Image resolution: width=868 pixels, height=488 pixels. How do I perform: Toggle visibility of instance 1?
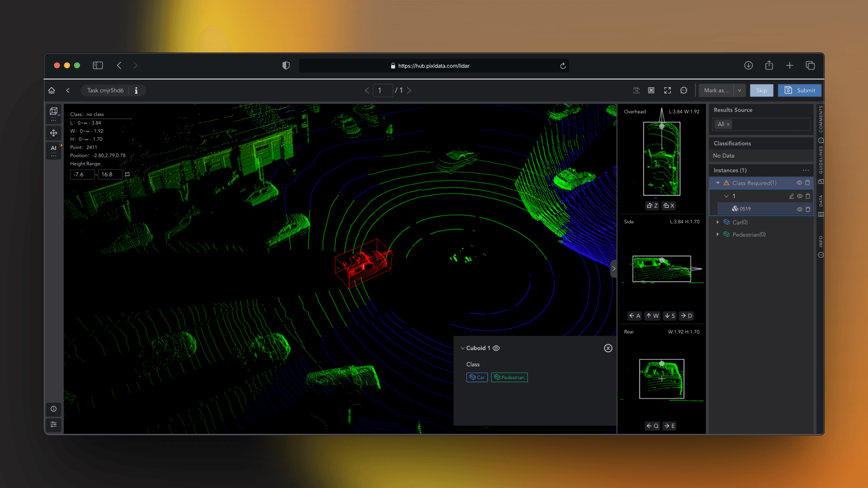tap(800, 196)
